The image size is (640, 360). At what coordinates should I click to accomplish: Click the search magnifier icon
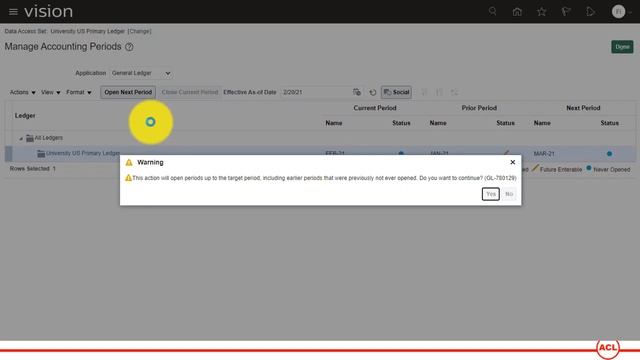click(x=493, y=11)
